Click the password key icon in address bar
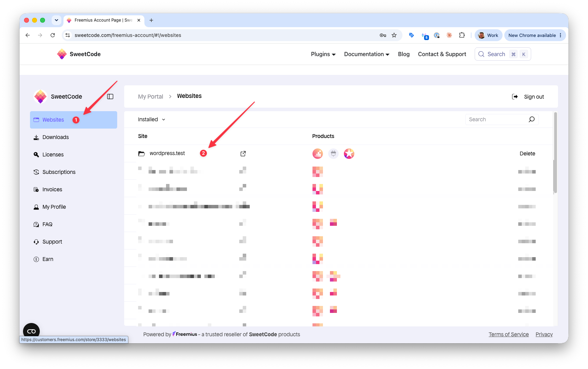Screen dimensions: 588x369 [x=383, y=35]
